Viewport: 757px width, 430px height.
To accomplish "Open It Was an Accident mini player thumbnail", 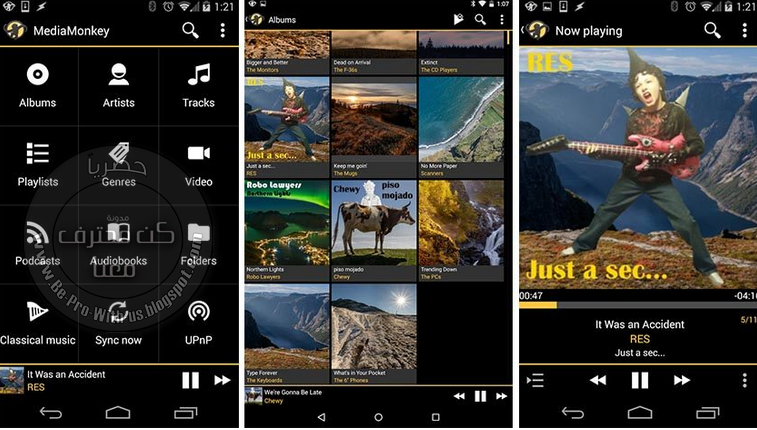I will coord(12,380).
